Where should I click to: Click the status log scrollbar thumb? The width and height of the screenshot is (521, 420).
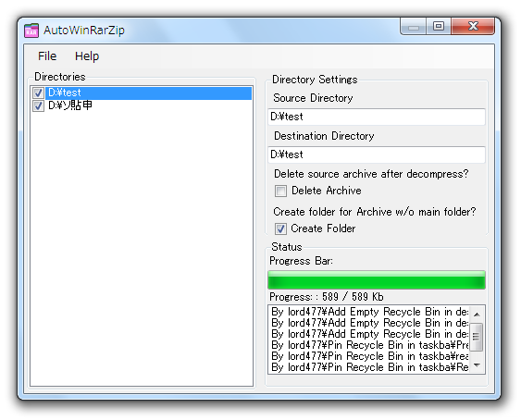tap(477, 337)
